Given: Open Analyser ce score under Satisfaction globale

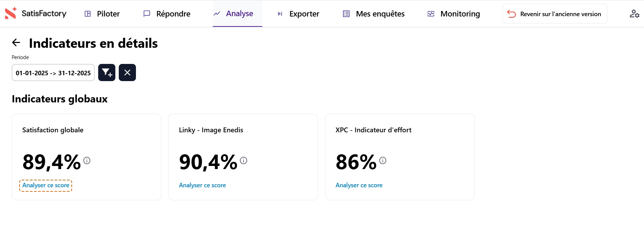Looking at the screenshot, I should point(45,185).
